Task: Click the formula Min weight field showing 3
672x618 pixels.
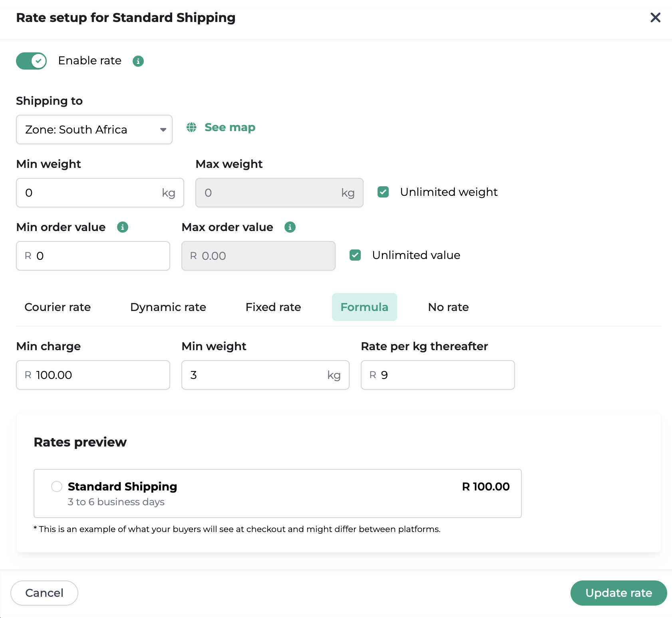Action: point(266,375)
